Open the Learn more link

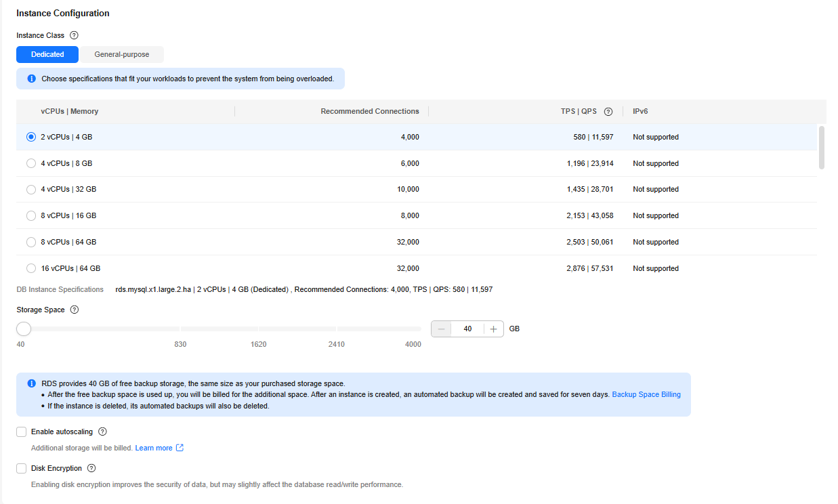pos(154,448)
